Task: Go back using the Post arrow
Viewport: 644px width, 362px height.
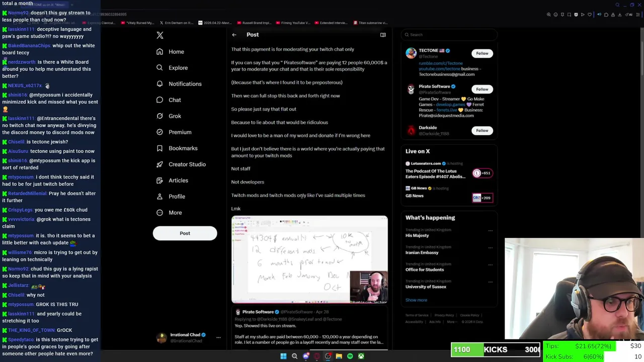Action: coord(234,35)
